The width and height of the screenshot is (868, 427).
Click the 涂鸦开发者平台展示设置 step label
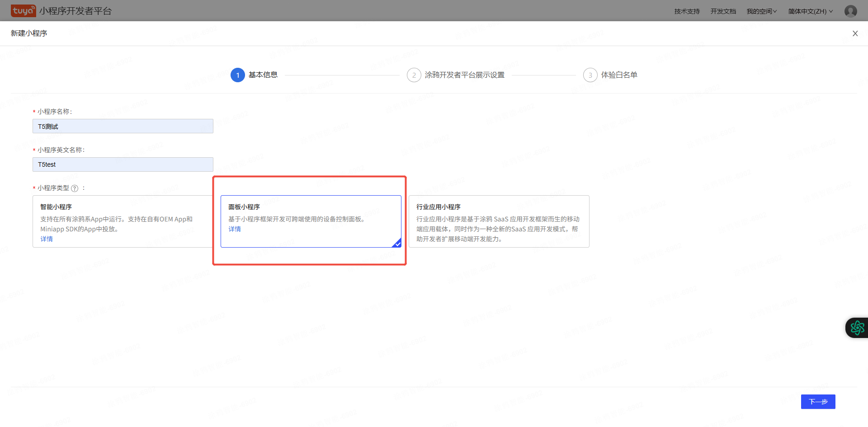tap(465, 75)
